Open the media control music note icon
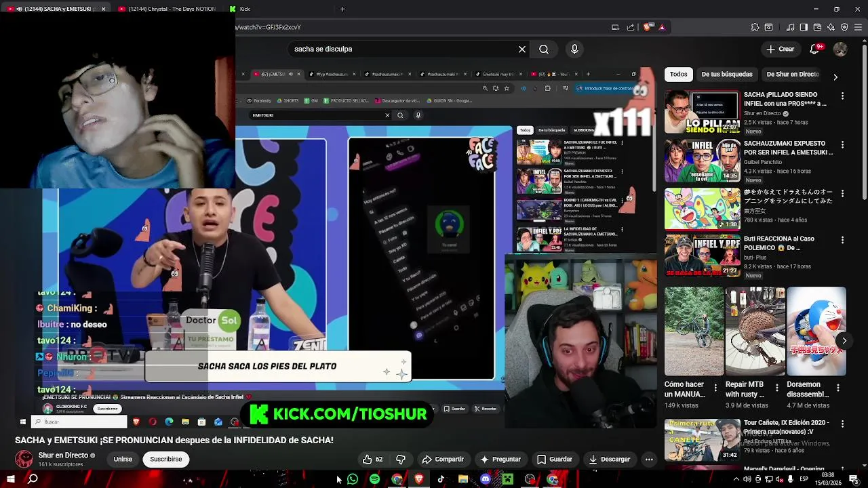This screenshot has height=488, width=868. (x=790, y=27)
